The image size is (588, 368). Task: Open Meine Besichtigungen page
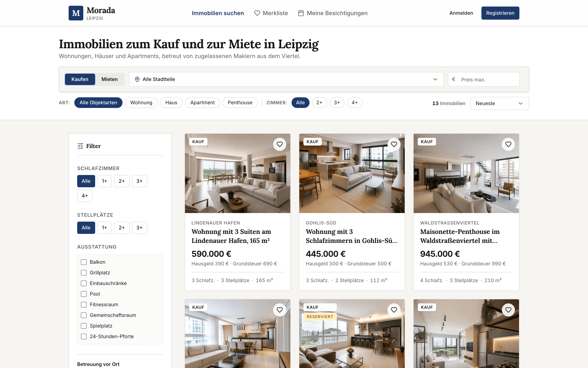[333, 13]
